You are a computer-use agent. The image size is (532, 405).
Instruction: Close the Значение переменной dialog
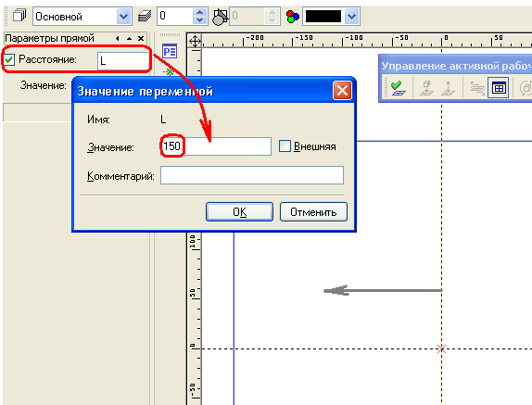pos(342,91)
